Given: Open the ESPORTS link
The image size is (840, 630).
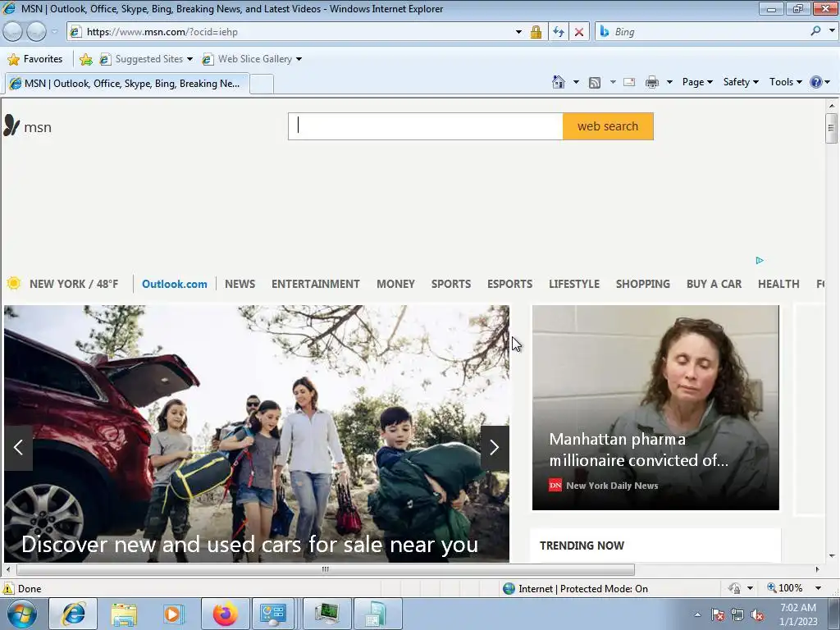Looking at the screenshot, I should point(509,284).
